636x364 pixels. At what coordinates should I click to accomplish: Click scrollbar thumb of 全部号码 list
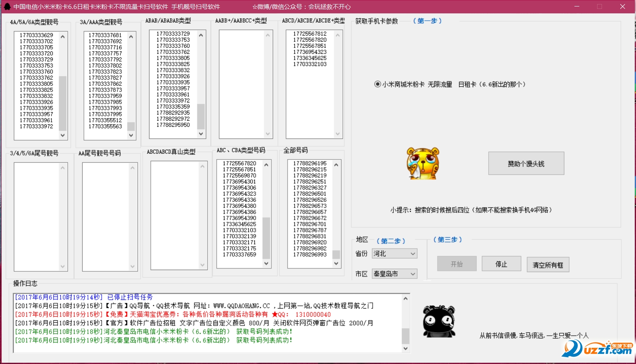[x=336, y=254]
